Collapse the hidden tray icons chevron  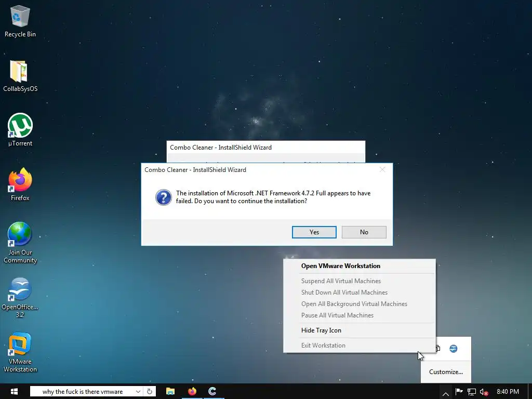(x=445, y=393)
